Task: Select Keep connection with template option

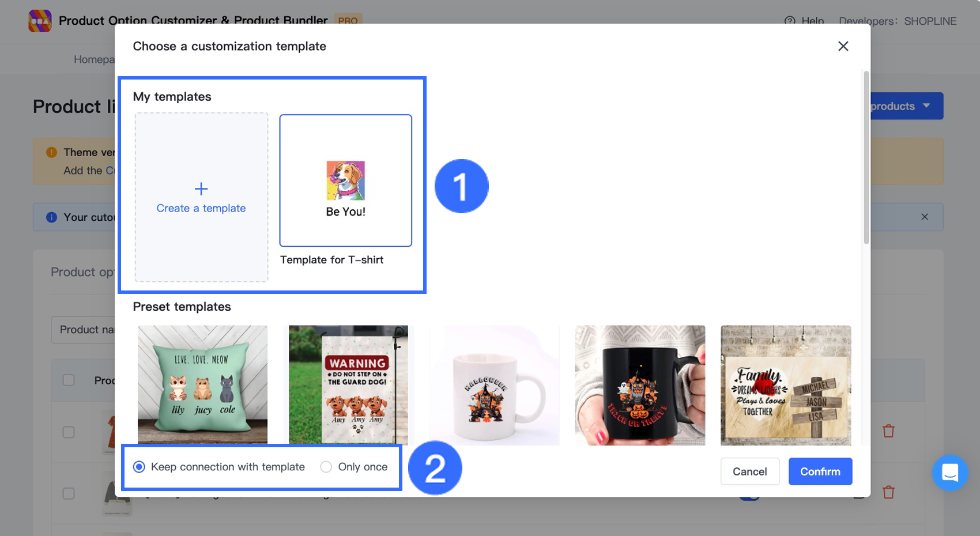Action: coord(219,467)
